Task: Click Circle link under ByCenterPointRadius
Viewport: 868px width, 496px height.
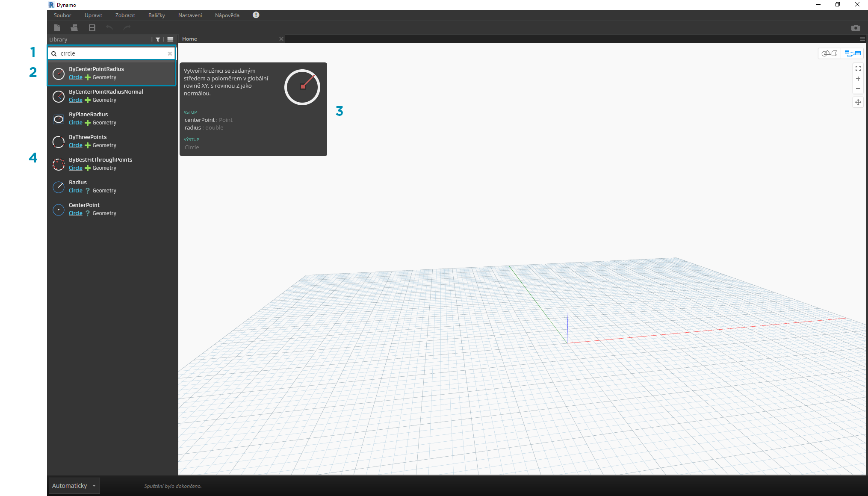Action: [x=75, y=77]
